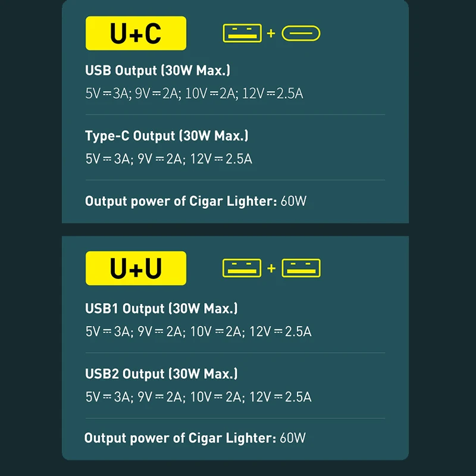476x476 pixels.
Task: Select the left USB port icon beside U+U
Action: [x=242, y=268]
